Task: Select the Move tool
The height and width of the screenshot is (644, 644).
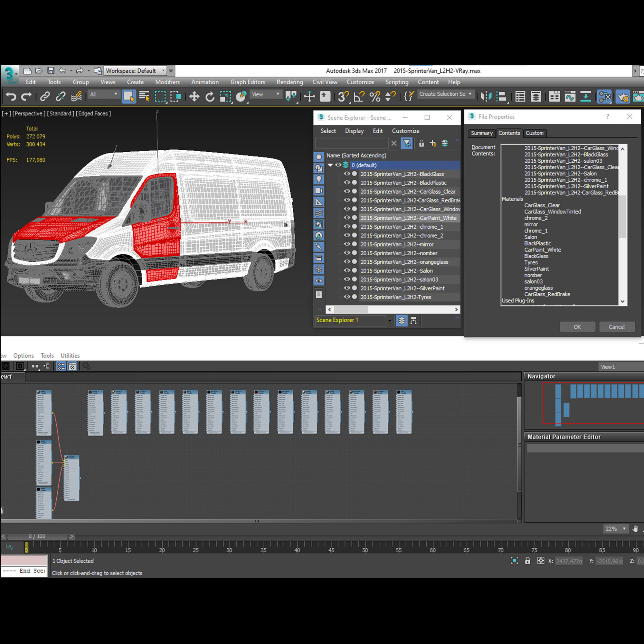Action: pyautogui.click(x=194, y=97)
